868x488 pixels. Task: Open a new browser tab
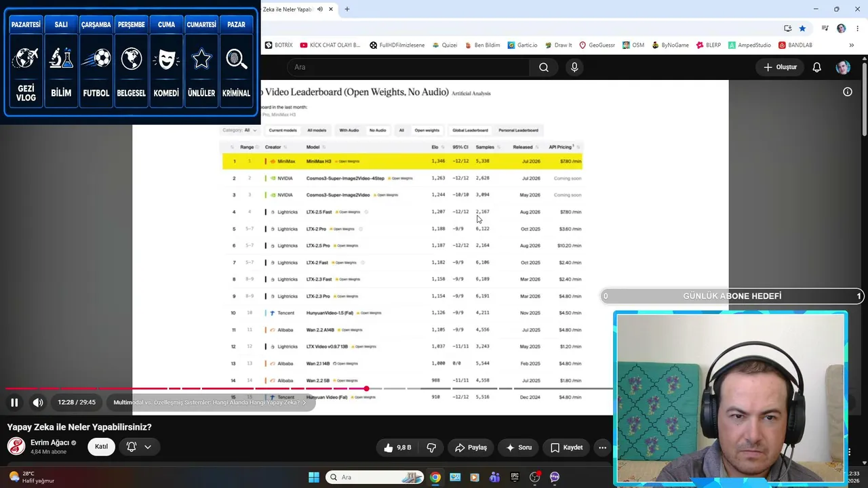(347, 9)
